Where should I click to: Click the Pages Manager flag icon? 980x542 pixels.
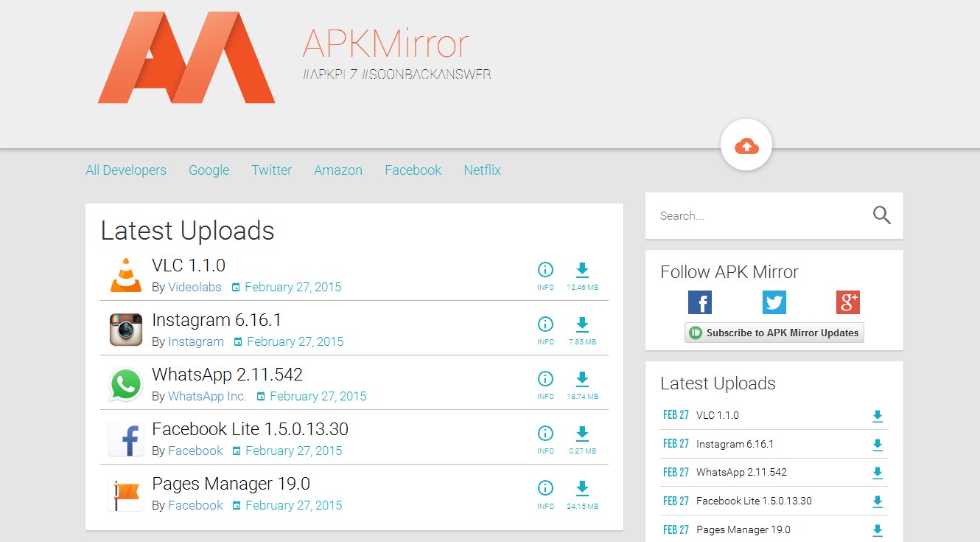click(x=125, y=493)
